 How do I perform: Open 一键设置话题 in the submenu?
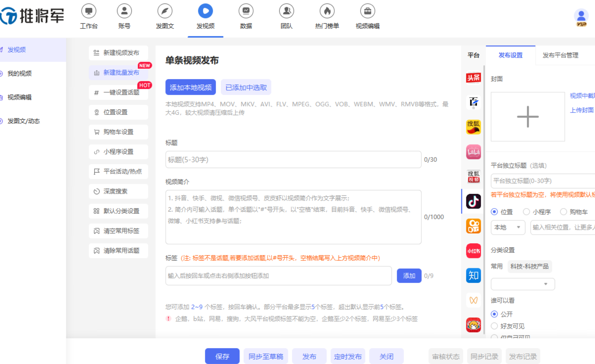tap(118, 92)
